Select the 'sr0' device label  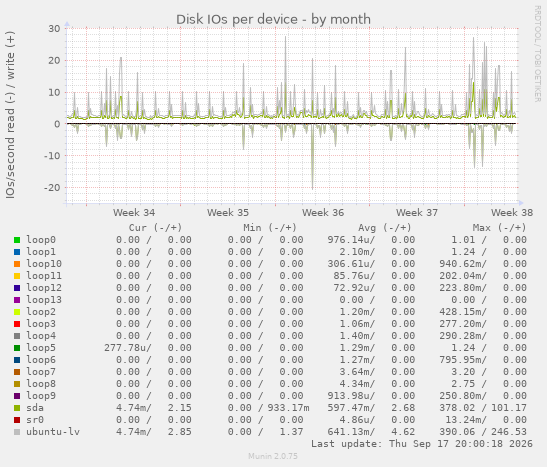coord(35,419)
